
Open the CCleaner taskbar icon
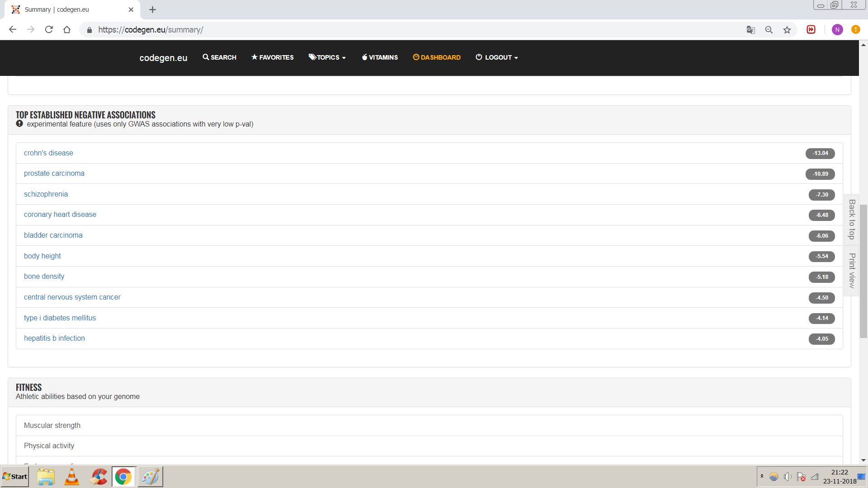98,477
